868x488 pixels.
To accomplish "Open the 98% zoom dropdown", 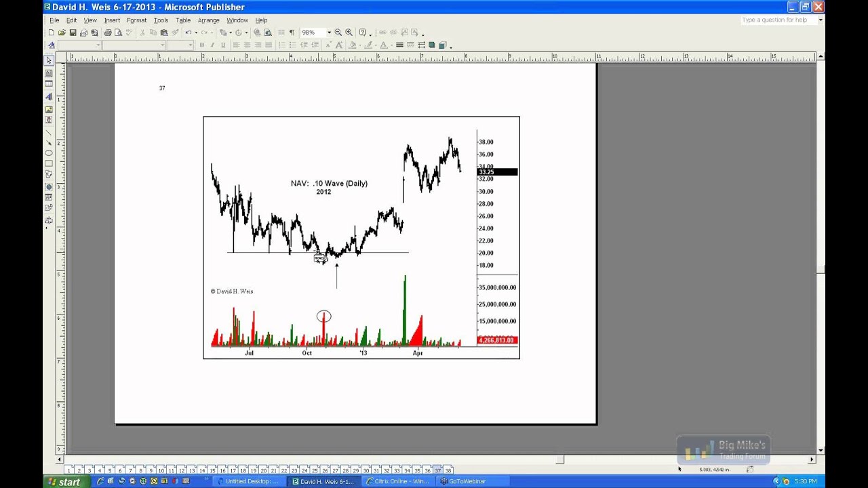I will (329, 33).
